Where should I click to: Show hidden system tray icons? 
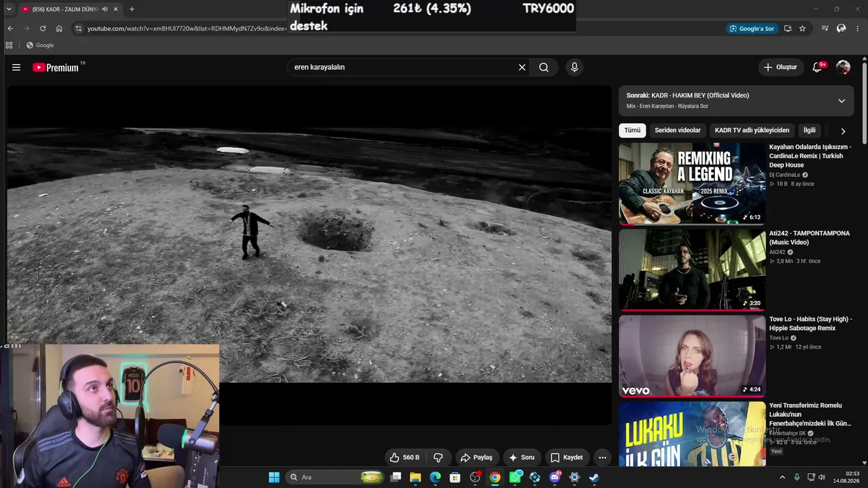point(782,477)
